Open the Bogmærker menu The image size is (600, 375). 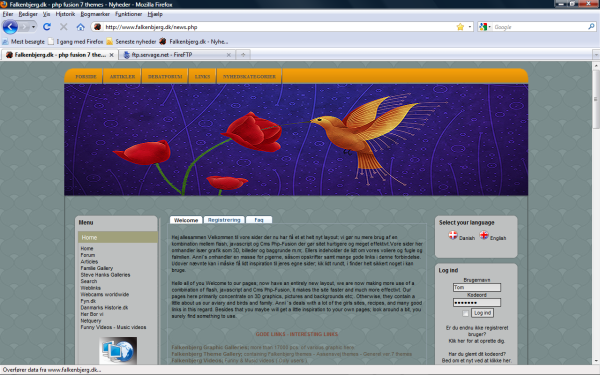tap(95, 14)
